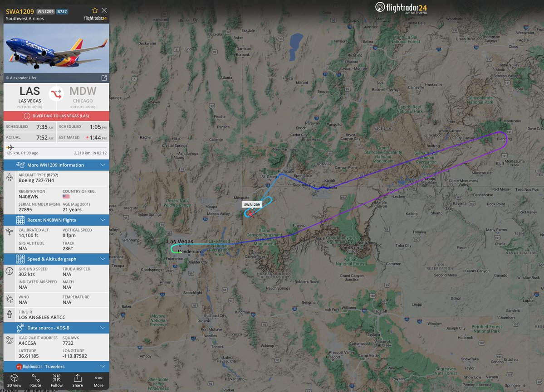This screenshot has height=392, width=544.
Task: Click the flight progress bar
Action: [56, 147]
